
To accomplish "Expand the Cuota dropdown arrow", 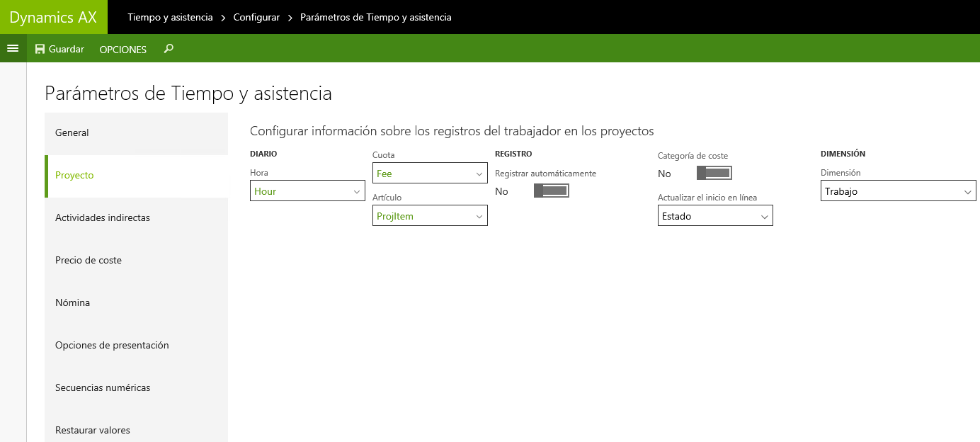I will click(x=479, y=174).
